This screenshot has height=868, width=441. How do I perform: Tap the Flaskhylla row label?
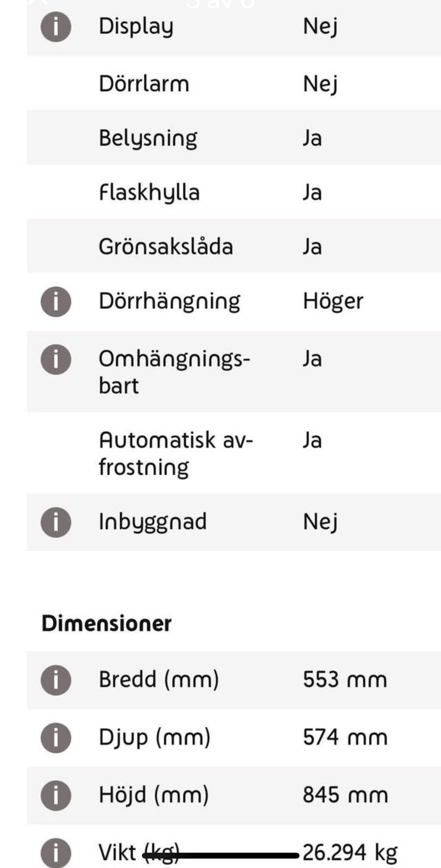[149, 192]
